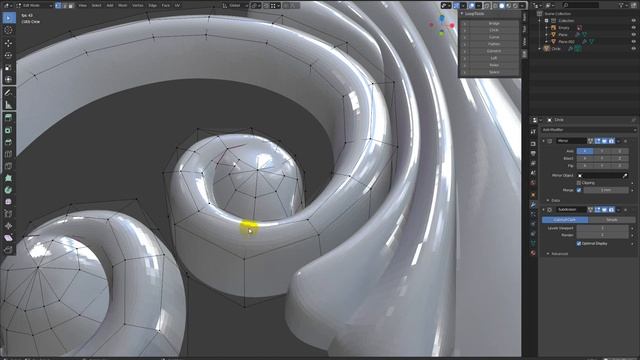640x360 pixels.
Task: Open the Select menu
Action: [x=96, y=5]
